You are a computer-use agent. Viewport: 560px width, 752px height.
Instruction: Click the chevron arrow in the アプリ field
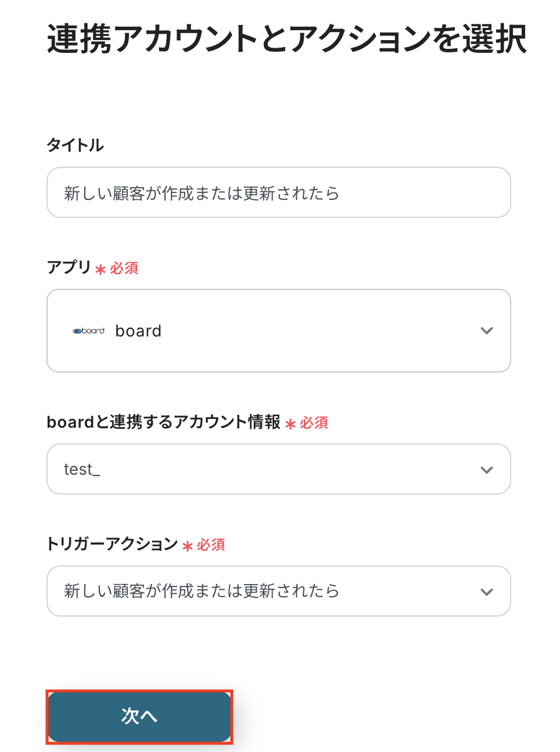(x=487, y=331)
